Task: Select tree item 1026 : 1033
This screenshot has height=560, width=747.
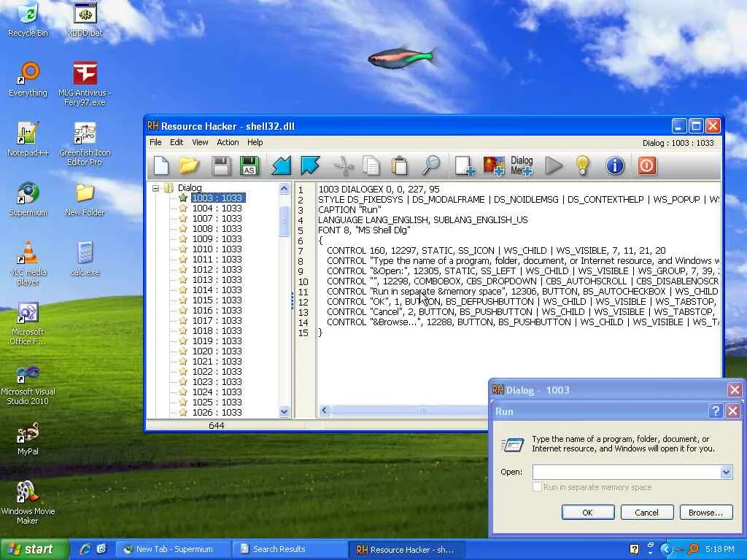Action: [x=217, y=413]
